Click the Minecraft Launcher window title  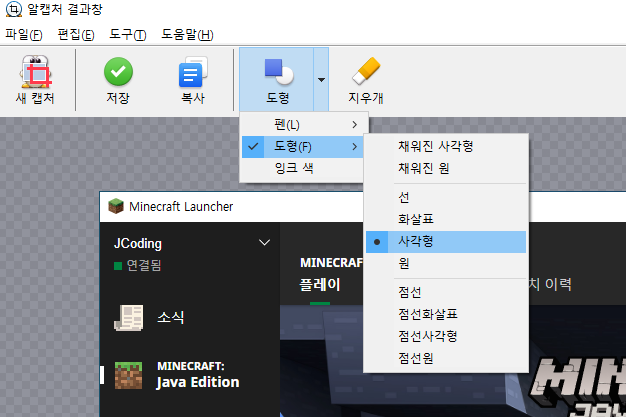tap(181, 207)
